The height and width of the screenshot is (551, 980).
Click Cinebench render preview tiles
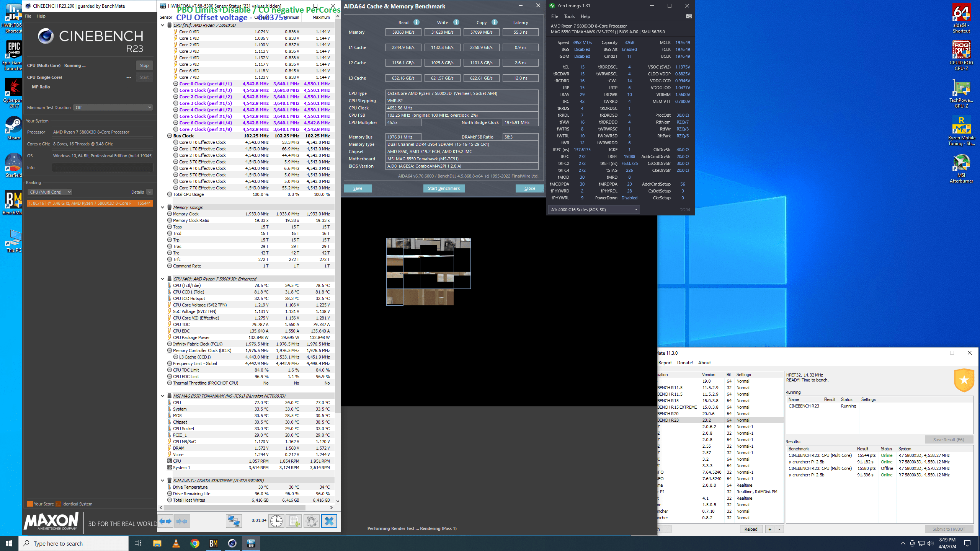428,272
